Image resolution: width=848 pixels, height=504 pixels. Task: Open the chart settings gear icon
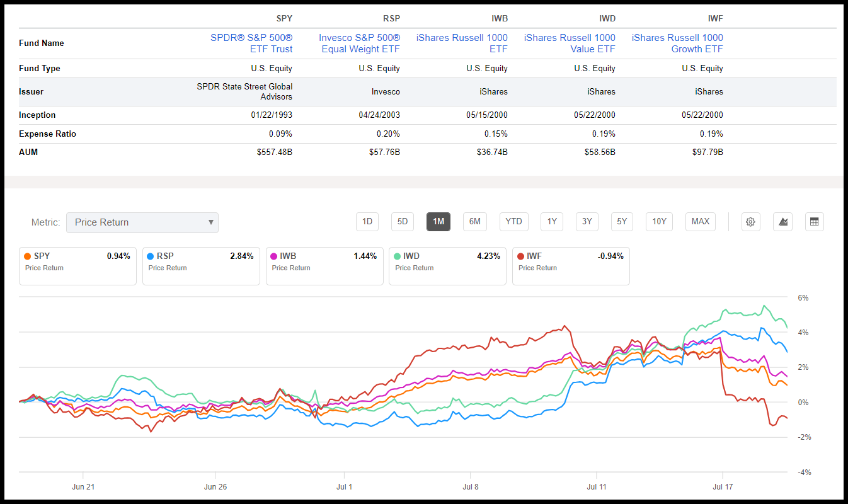[750, 222]
